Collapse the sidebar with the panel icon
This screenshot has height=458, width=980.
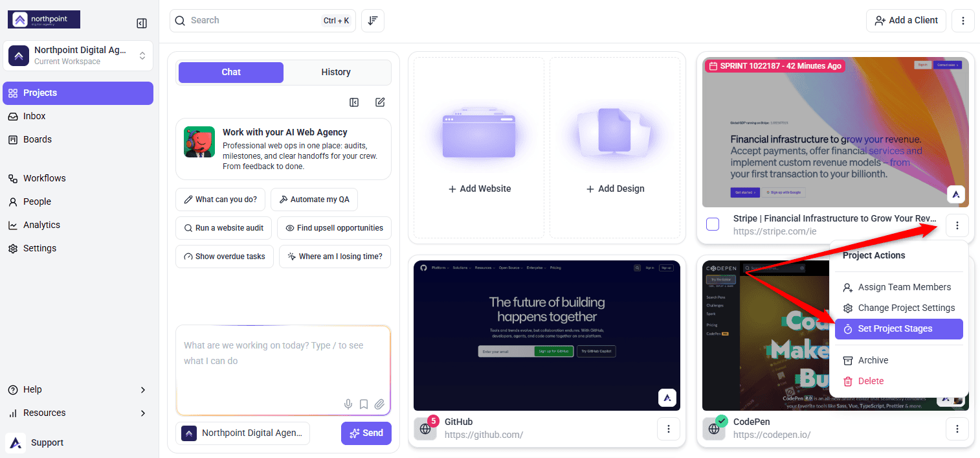(142, 23)
